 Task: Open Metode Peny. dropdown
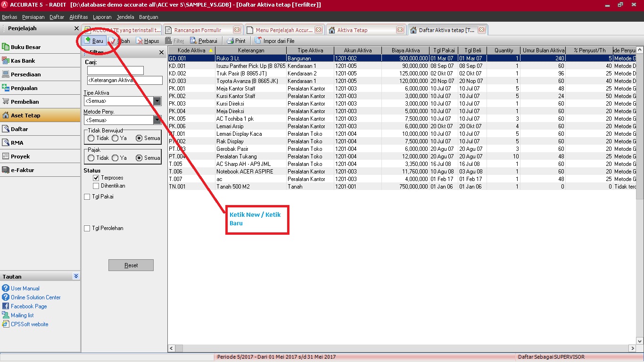tap(157, 120)
